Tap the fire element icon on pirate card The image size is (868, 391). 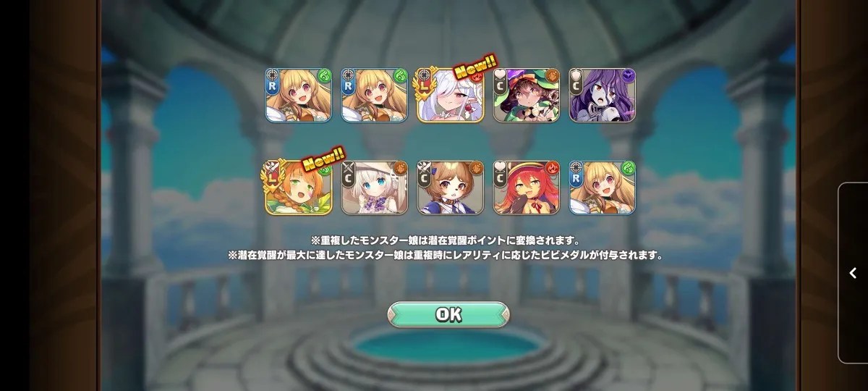(551, 169)
